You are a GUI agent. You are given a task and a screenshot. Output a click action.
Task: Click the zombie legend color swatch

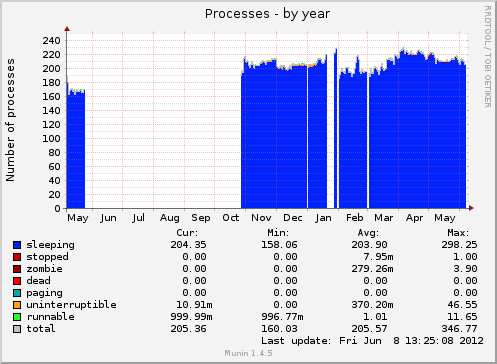click(17, 269)
